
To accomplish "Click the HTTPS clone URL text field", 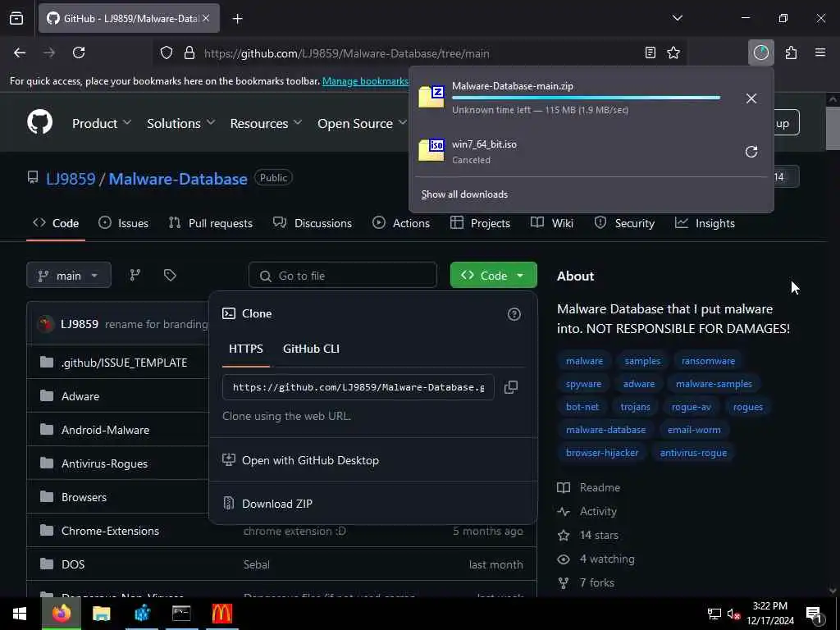I will coord(358,387).
